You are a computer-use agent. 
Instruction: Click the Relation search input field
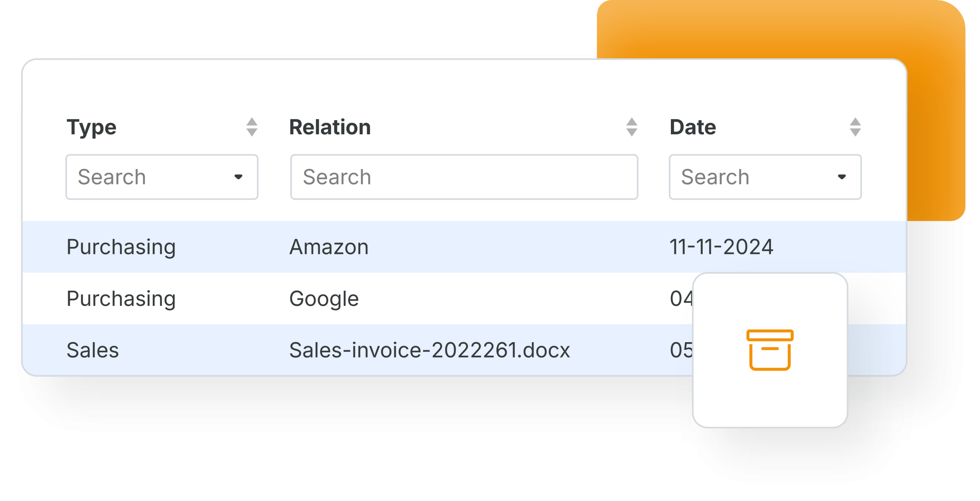464,177
